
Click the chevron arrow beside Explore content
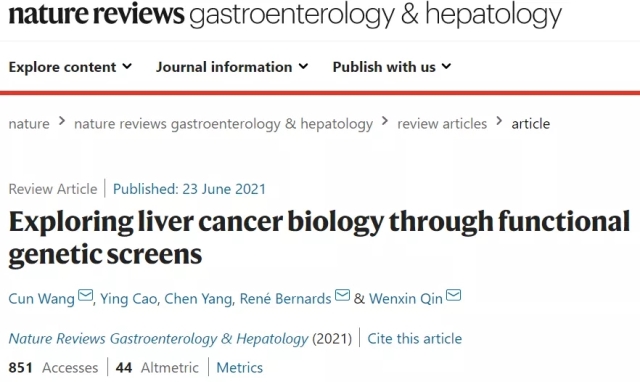[x=127, y=66]
